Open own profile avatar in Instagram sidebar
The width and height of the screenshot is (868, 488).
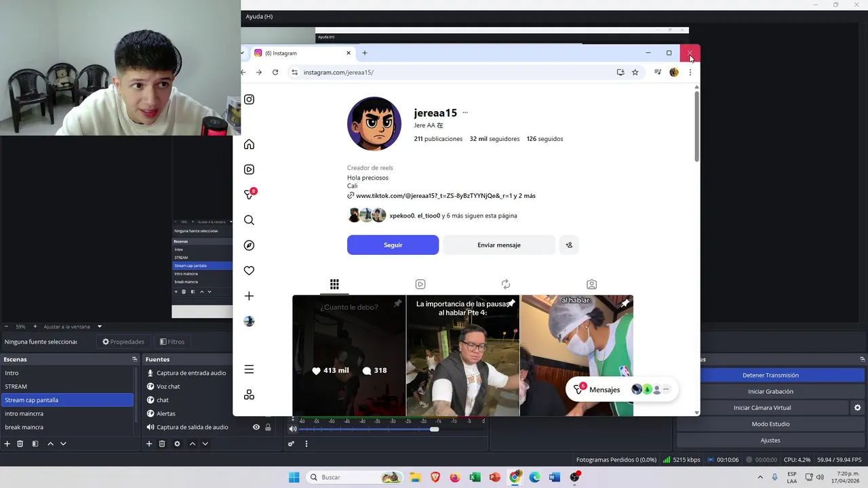point(249,321)
